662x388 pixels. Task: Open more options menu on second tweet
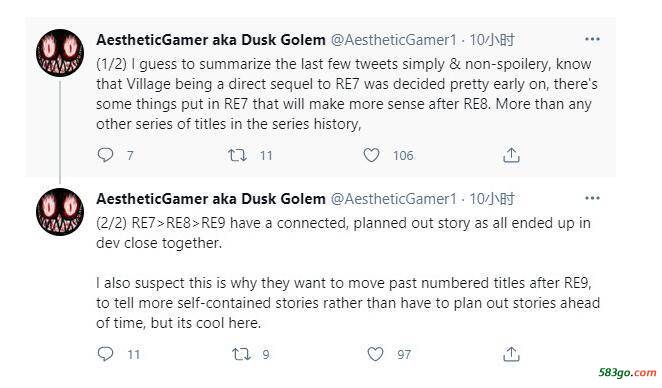(592, 198)
